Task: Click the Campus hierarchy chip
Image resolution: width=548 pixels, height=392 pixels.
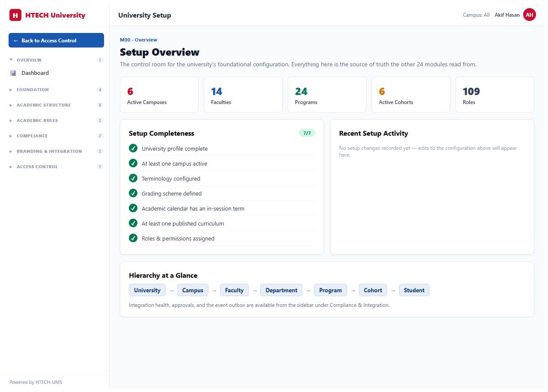Action: point(193,290)
